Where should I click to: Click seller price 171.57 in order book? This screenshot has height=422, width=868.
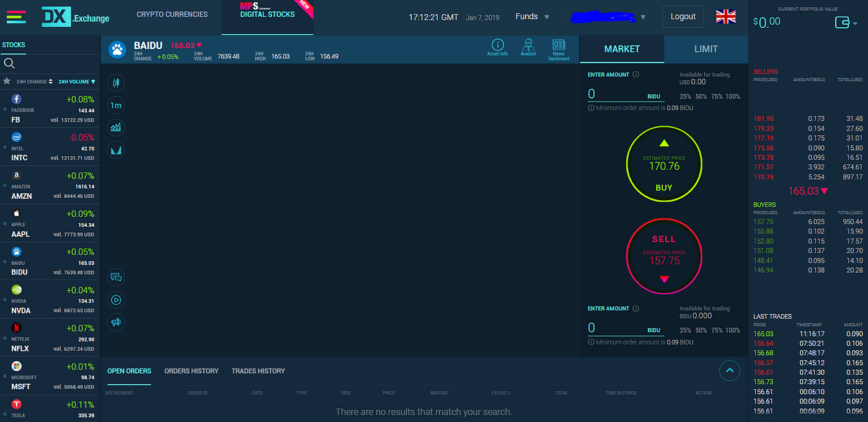763,167
